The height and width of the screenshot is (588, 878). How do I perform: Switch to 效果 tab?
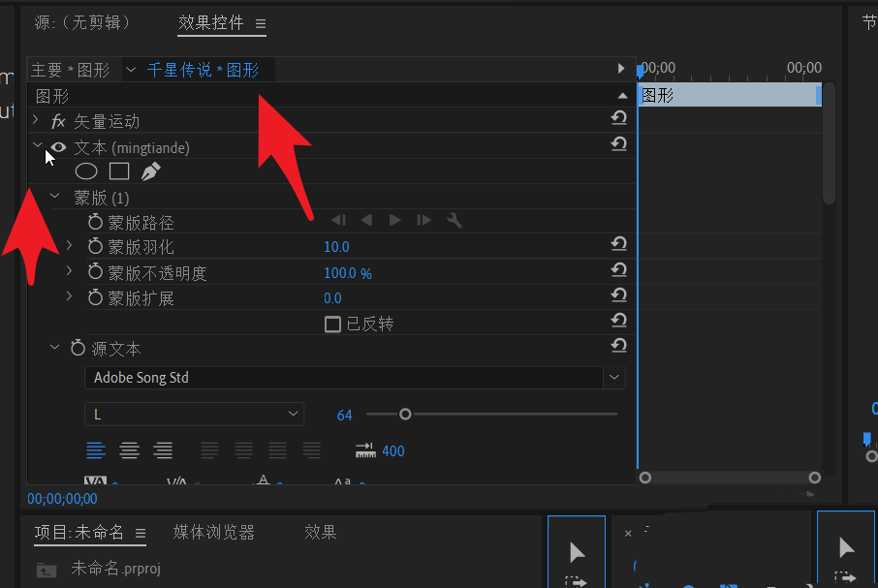point(321,532)
